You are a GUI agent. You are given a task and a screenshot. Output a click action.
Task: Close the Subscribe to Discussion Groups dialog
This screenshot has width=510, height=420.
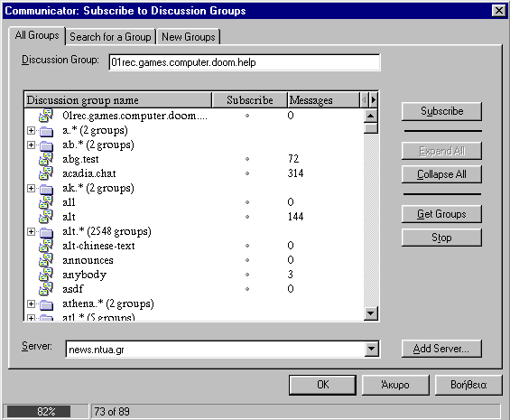point(499,11)
